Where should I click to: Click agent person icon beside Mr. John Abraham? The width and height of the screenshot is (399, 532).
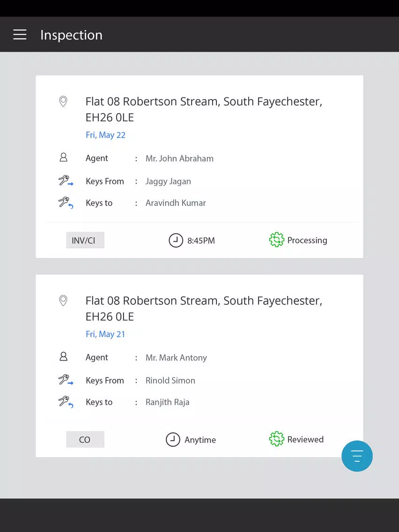pyautogui.click(x=63, y=157)
